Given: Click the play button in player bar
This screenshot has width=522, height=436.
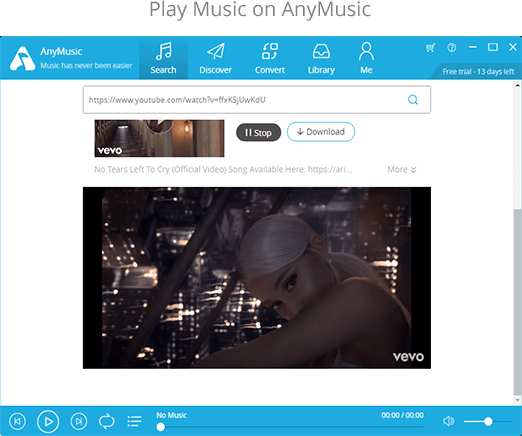Looking at the screenshot, I should click(x=48, y=421).
